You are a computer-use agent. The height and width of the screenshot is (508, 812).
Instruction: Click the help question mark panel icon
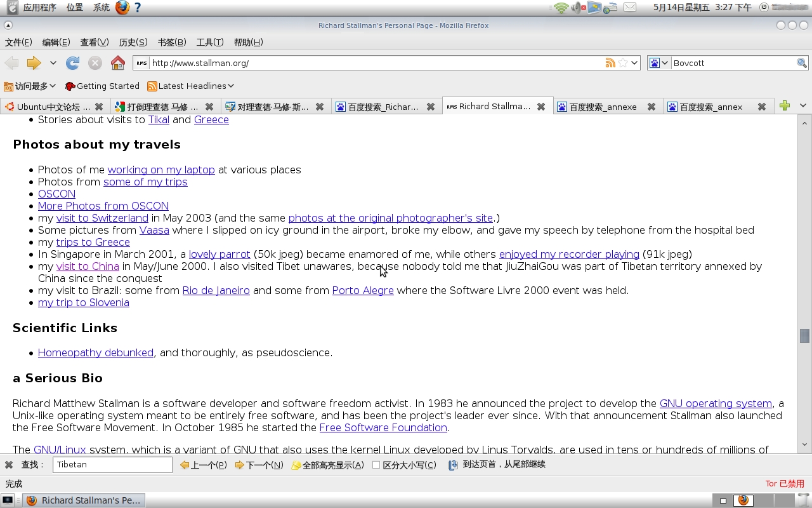tap(138, 8)
